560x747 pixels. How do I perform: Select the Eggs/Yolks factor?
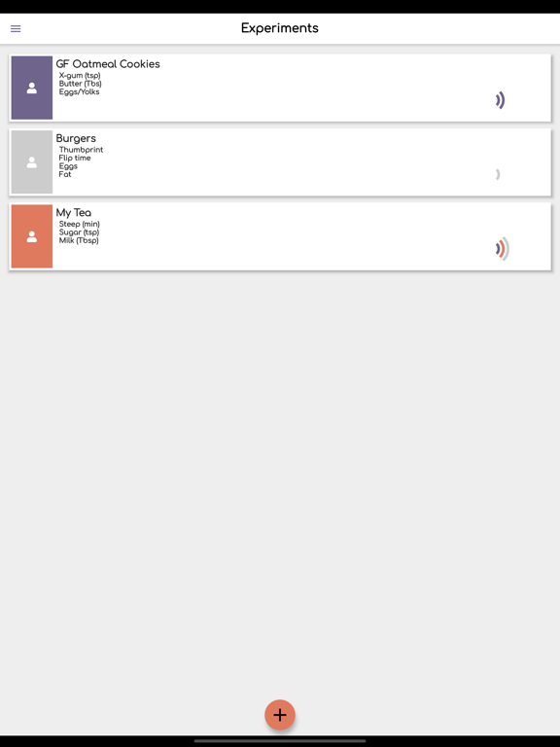point(79,91)
